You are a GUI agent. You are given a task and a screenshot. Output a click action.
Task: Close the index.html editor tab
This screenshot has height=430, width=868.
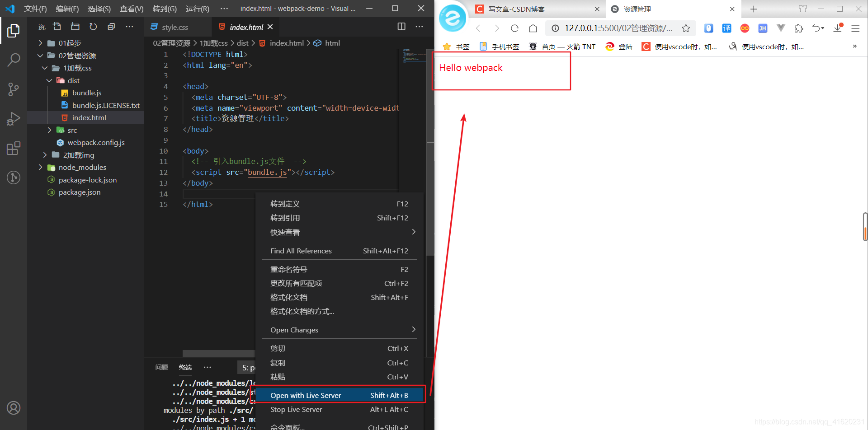pos(270,27)
